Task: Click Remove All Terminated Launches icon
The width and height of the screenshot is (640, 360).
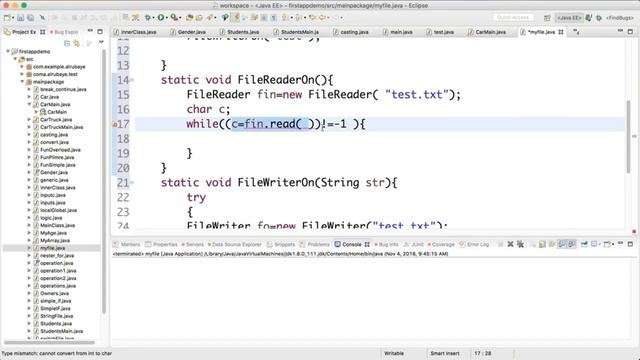Action: coord(520,244)
